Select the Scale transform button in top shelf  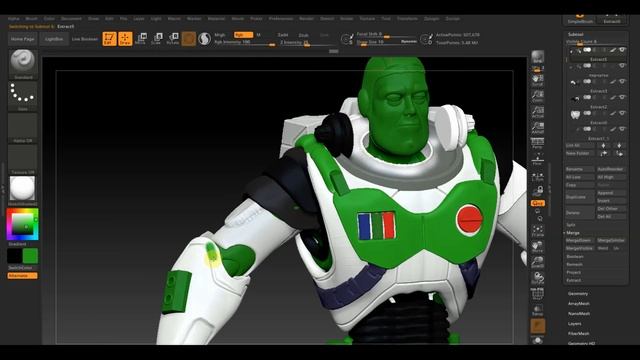point(157,39)
